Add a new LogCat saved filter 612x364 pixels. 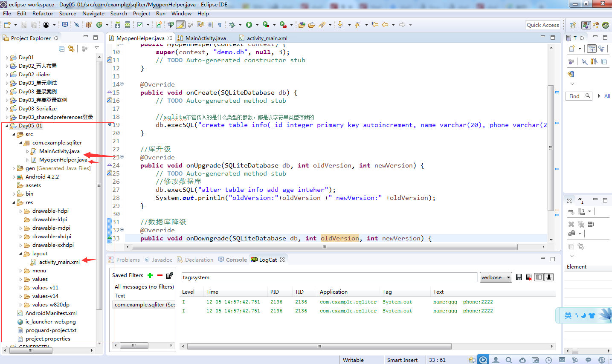point(150,275)
